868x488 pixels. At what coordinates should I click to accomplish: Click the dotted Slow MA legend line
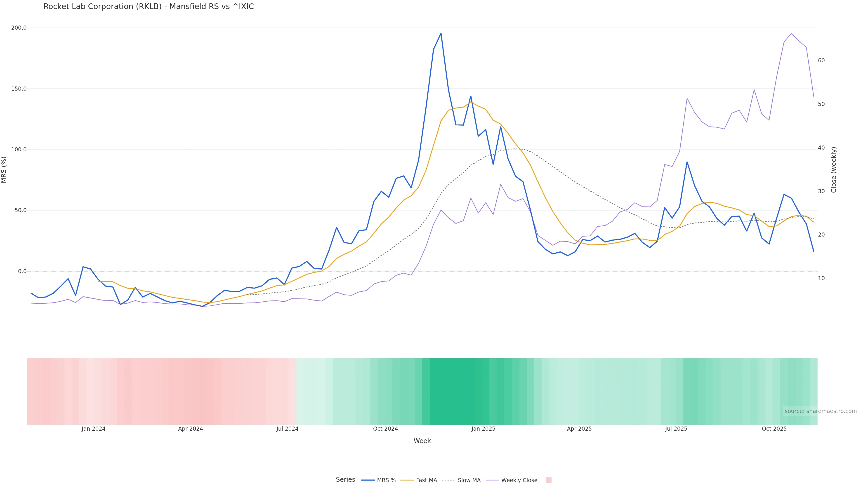(448, 480)
